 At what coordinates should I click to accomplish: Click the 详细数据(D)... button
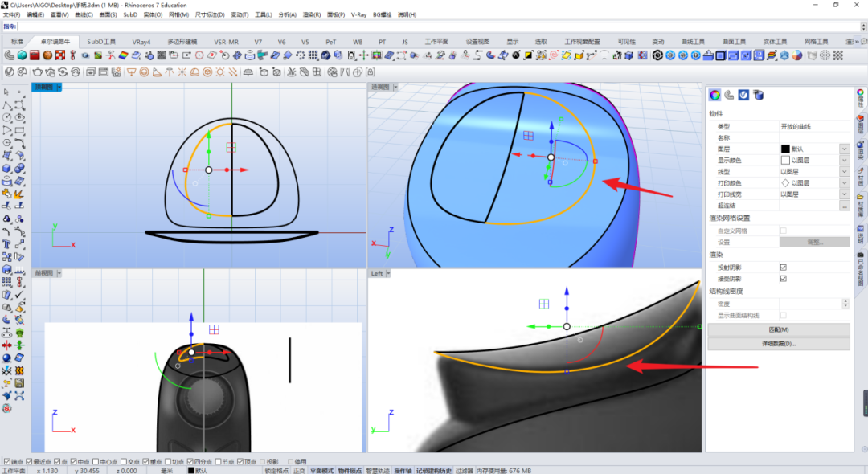coord(778,344)
